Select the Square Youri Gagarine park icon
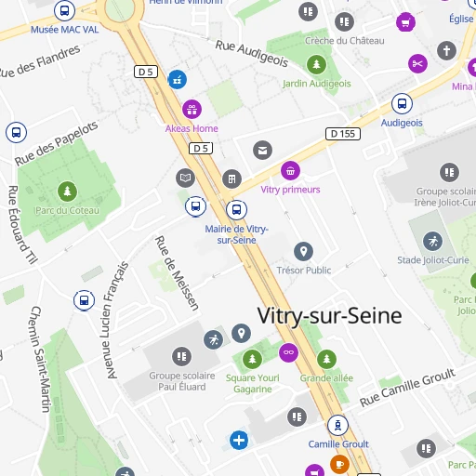This screenshot has width=476, height=476. pyautogui.click(x=252, y=359)
